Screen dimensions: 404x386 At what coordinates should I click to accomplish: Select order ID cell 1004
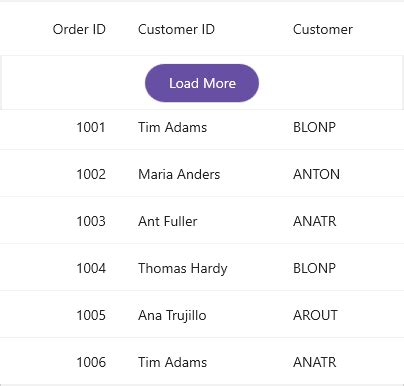pos(91,268)
